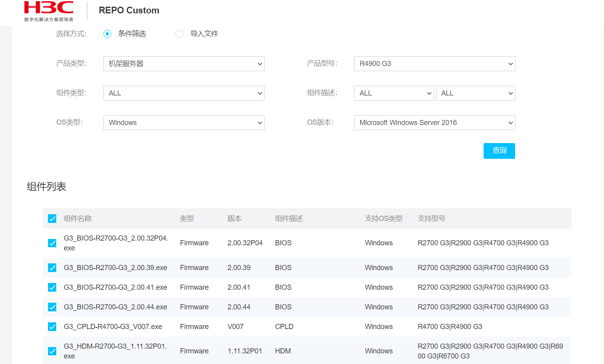Deselect the BIOS 2.00.44 row checkbox
The width and height of the screenshot is (604, 364).
(52, 307)
